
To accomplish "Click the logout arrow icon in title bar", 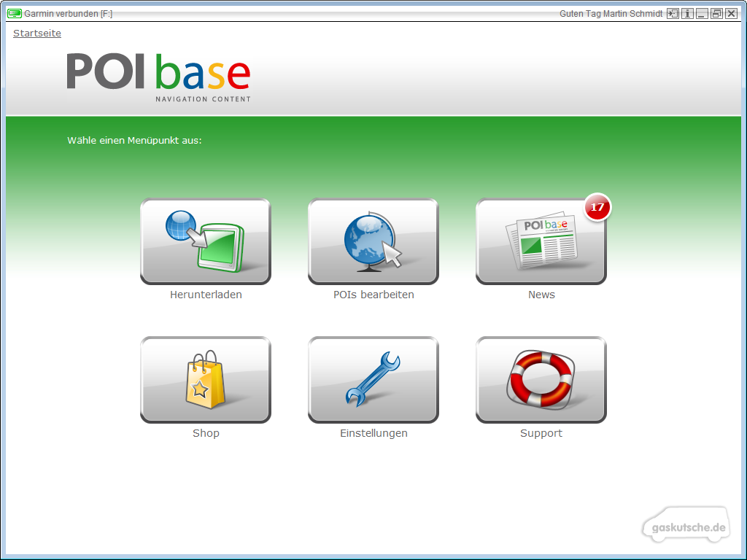I will tap(672, 13).
